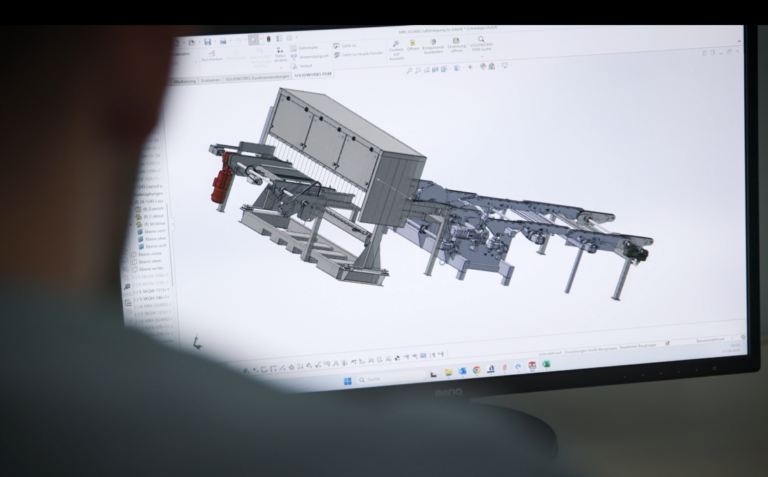768x477 pixels.
Task: Click the Zeichnung öffnen ribbon icon
Action: coord(455,43)
